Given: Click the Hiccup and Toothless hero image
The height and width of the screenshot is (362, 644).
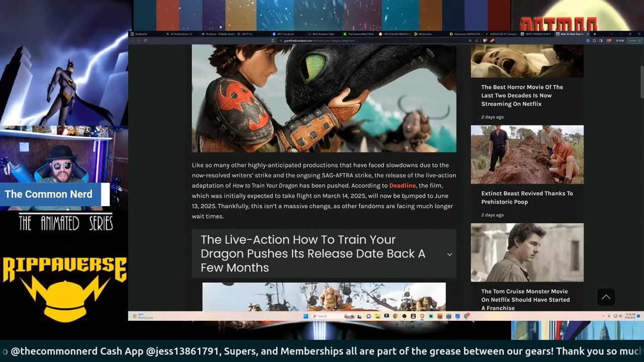Looking at the screenshot, I should pos(324,98).
